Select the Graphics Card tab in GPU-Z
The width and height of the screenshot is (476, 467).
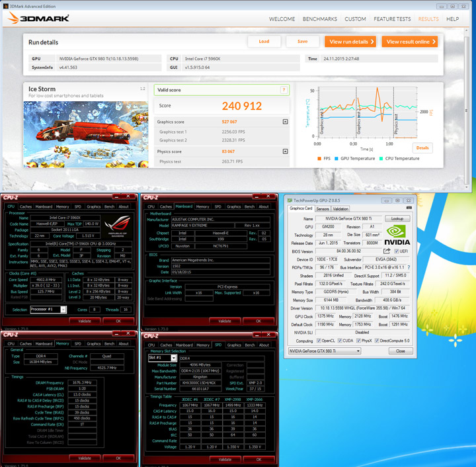[x=301, y=208]
